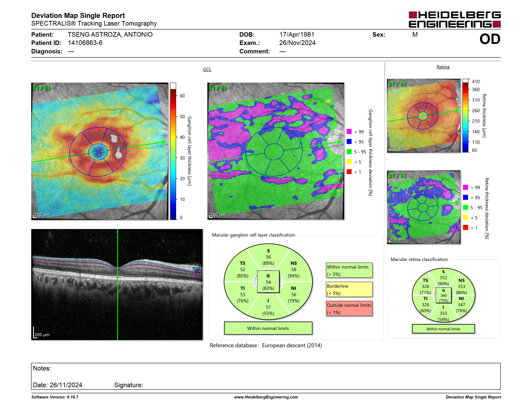Screen dimensions: 532x411
Task: Click the Heidelberg Engineering logo
Action: tap(455, 20)
